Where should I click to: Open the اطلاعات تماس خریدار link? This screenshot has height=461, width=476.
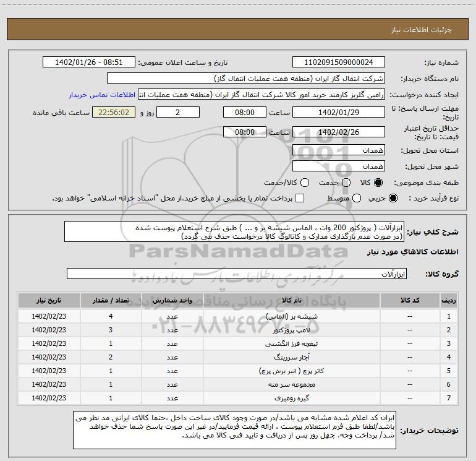pos(102,95)
